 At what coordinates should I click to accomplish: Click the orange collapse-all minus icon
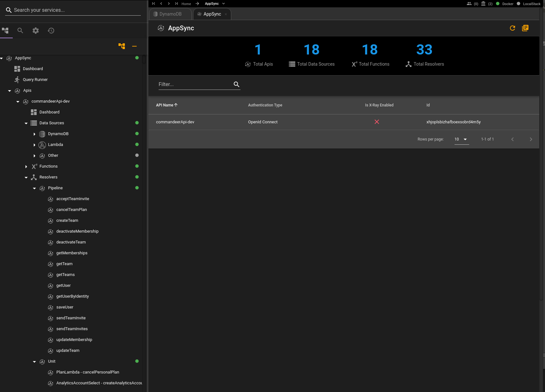[x=134, y=46]
